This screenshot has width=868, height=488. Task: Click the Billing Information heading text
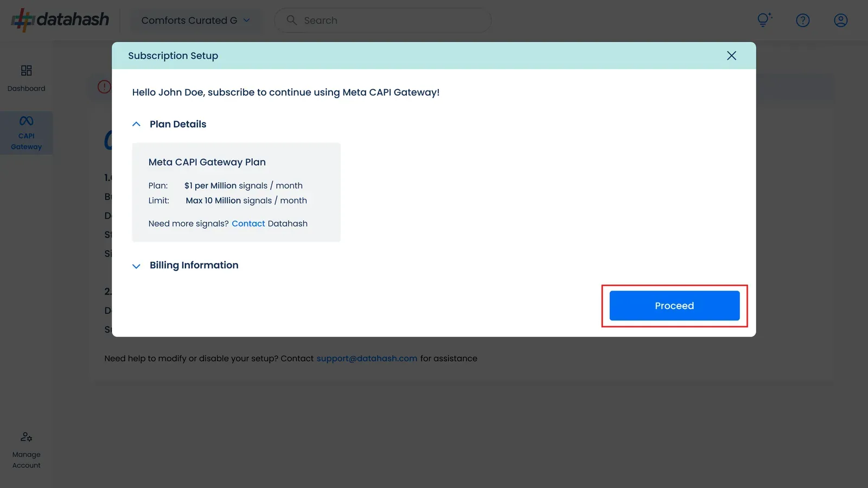pyautogui.click(x=194, y=265)
